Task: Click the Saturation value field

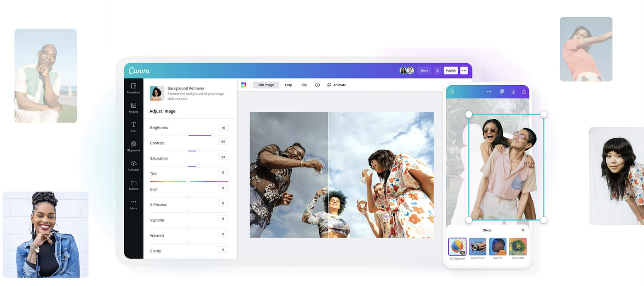Action: pos(223,157)
